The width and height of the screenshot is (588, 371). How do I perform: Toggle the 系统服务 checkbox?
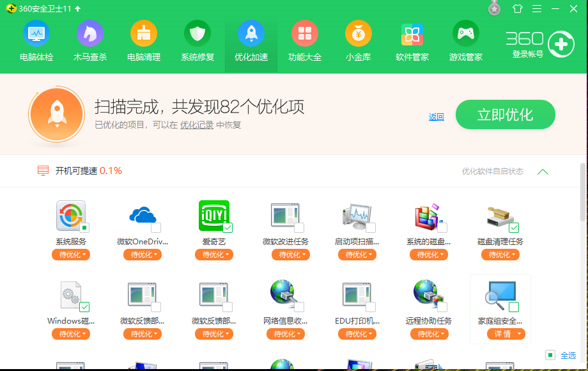[85, 228]
